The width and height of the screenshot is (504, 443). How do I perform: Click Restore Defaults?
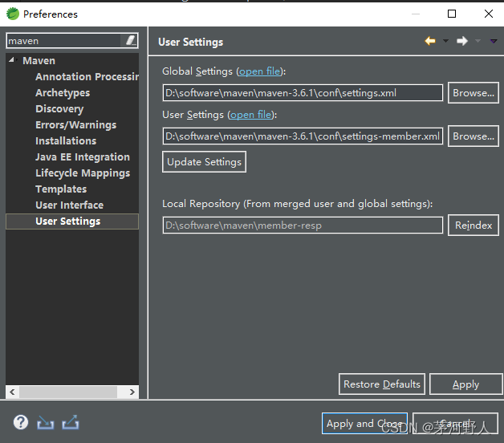pyautogui.click(x=382, y=384)
